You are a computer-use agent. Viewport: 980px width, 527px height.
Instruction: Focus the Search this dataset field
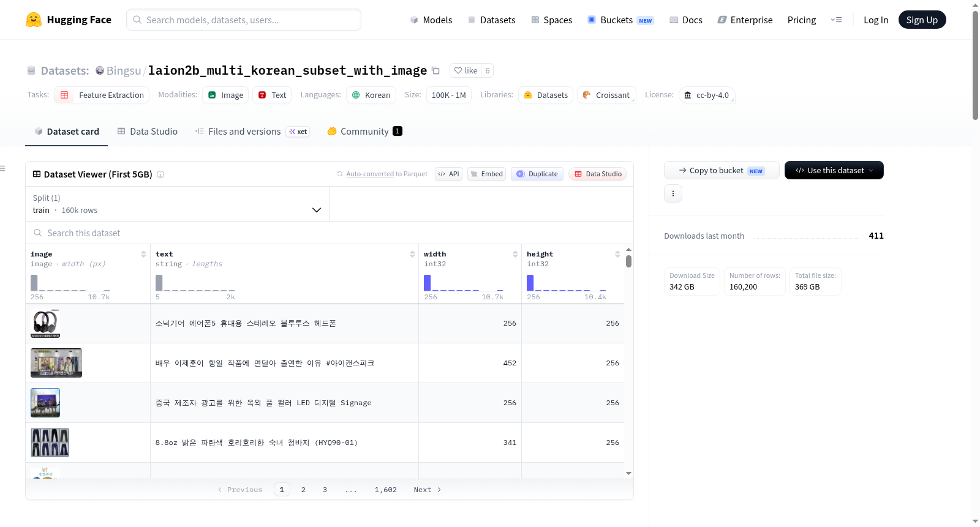point(330,233)
